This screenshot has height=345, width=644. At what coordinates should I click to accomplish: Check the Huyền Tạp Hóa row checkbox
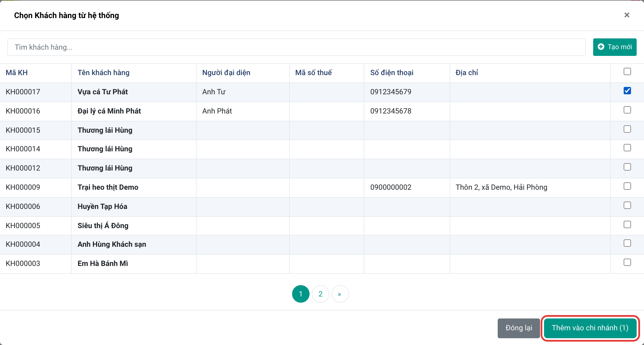627,205
